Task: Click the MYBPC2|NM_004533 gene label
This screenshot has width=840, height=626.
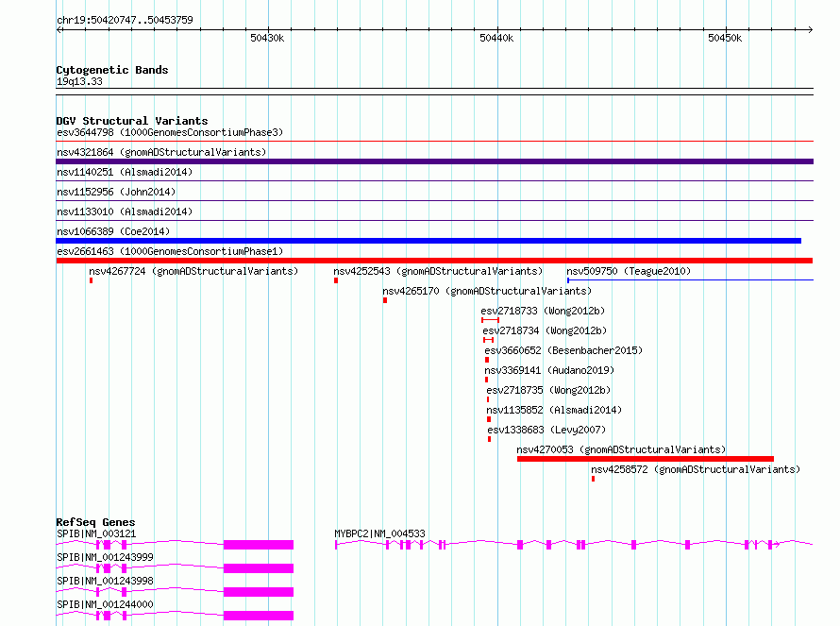Action: click(379, 533)
